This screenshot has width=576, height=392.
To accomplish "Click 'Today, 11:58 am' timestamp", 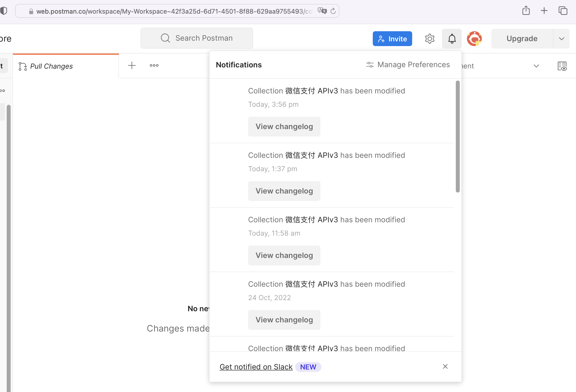I will coord(274,233).
